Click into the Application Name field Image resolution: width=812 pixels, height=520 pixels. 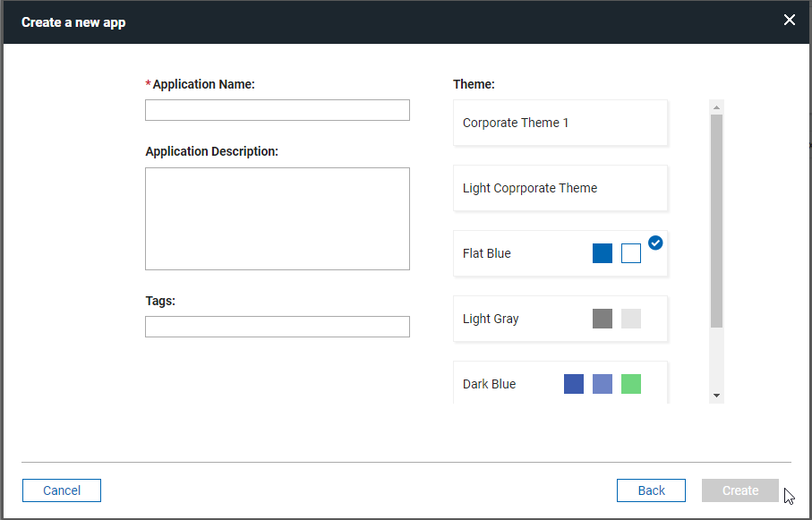[277, 109]
